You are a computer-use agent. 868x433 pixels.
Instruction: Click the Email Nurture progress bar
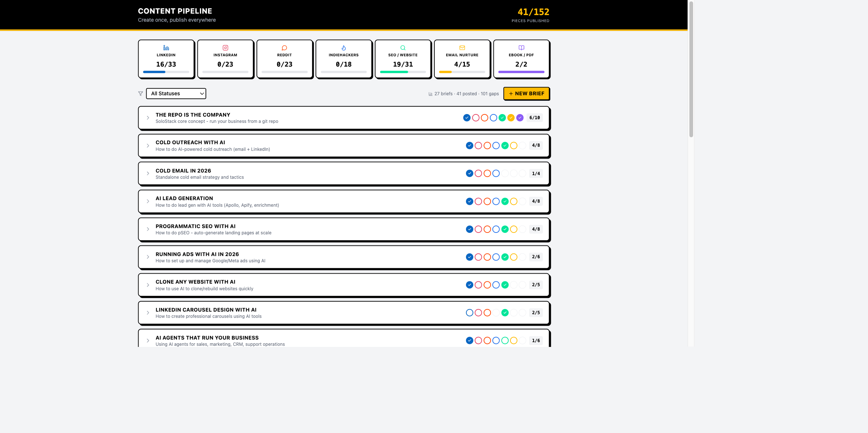[x=462, y=72]
